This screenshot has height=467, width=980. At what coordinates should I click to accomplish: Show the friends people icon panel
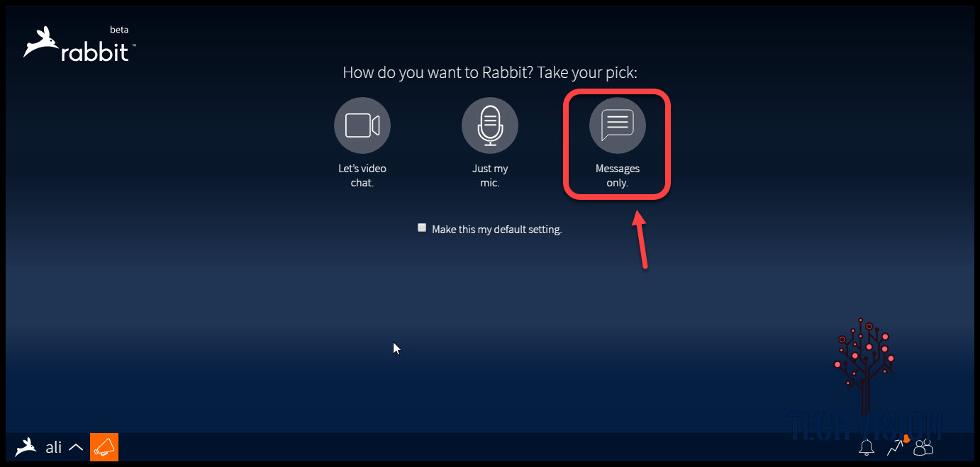coord(923,447)
